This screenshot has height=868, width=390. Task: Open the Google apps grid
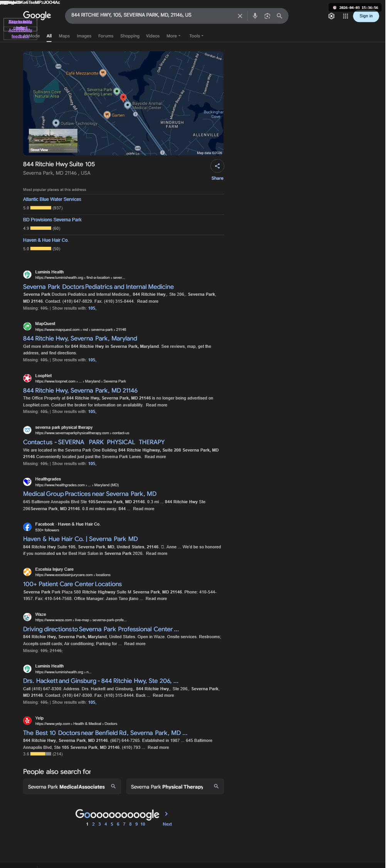(x=346, y=16)
